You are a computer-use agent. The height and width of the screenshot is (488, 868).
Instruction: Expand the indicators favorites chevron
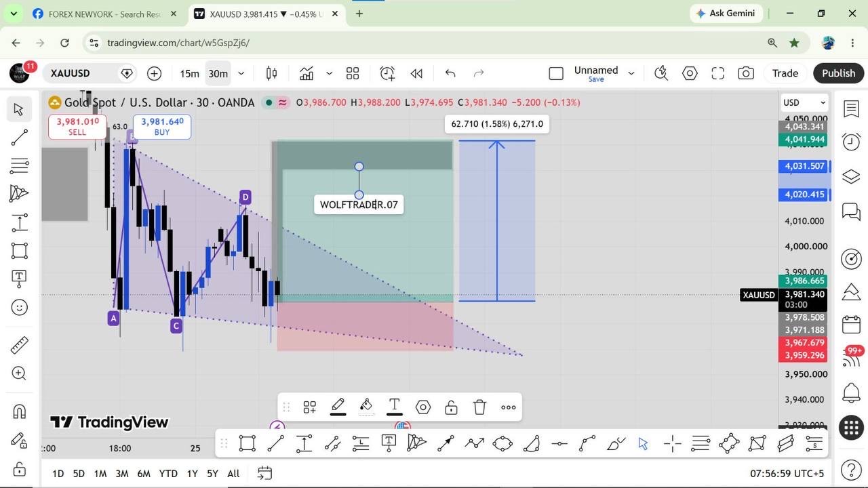tap(329, 73)
